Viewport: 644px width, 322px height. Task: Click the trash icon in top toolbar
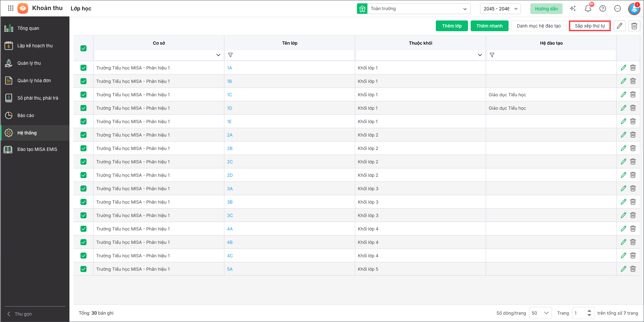click(x=634, y=26)
